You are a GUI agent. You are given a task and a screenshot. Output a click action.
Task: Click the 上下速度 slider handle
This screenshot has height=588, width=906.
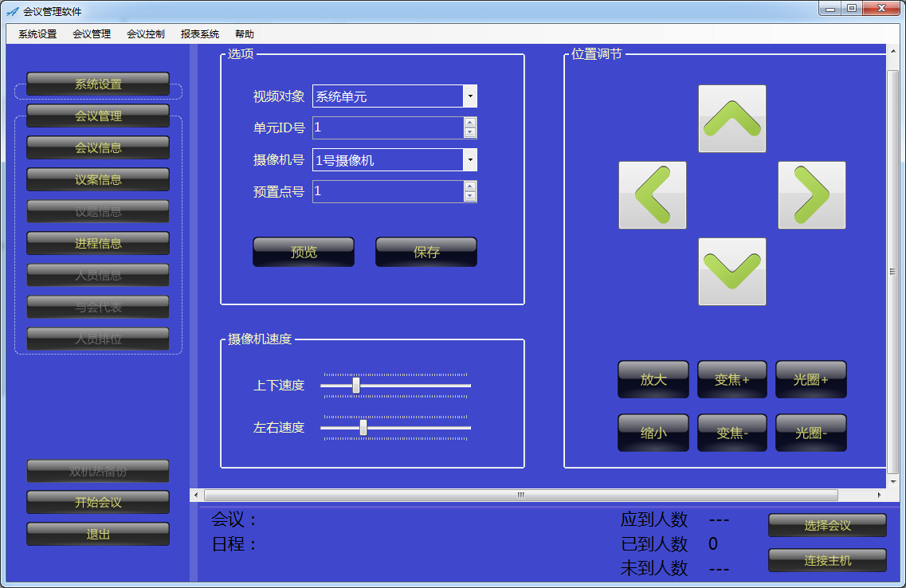pyautogui.click(x=356, y=386)
